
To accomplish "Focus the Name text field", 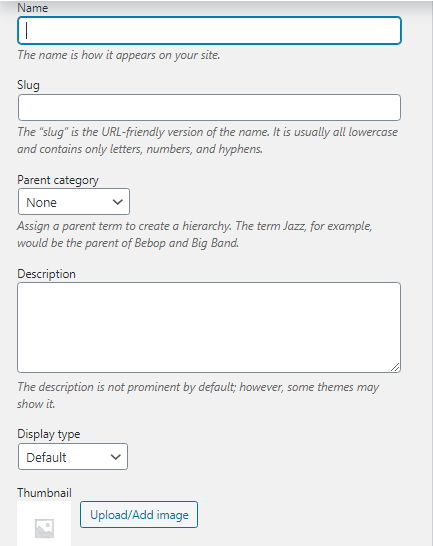I will click(x=209, y=31).
